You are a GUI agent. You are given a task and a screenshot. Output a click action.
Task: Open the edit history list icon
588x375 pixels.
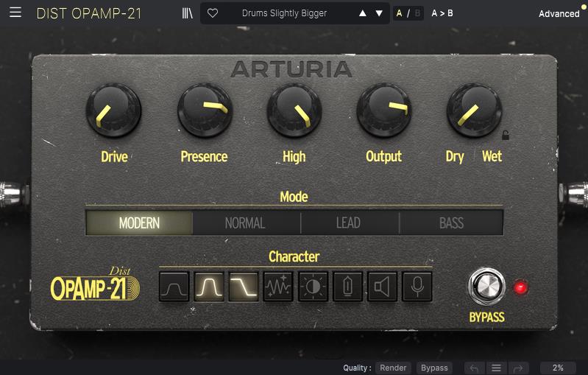coord(496,368)
